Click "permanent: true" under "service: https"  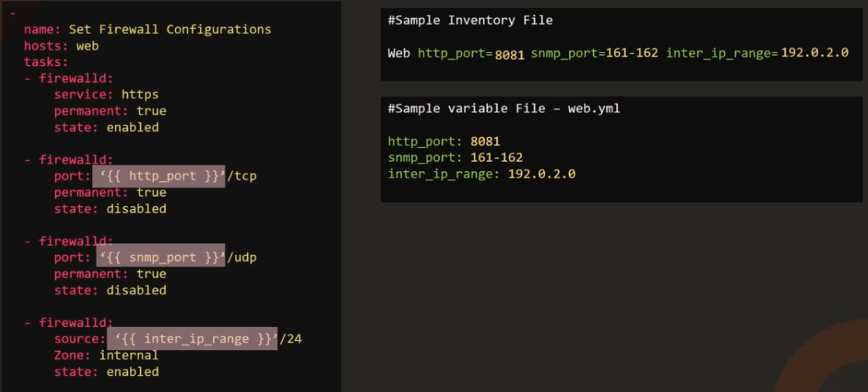click(x=110, y=112)
